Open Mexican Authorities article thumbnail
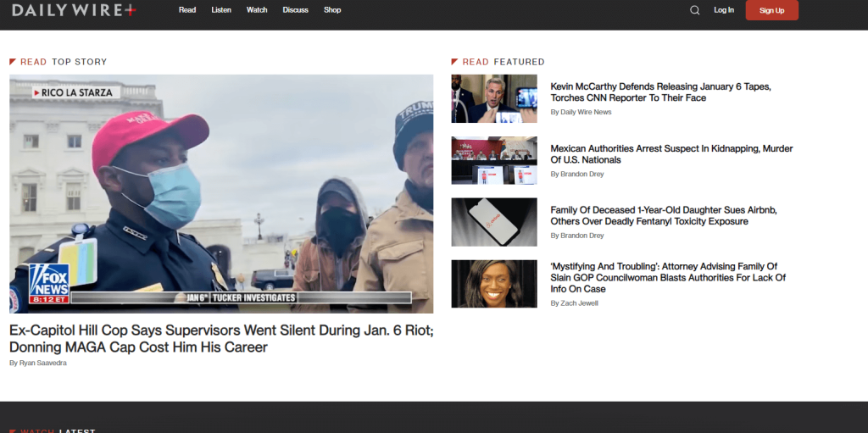Viewport: 868px width, 433px height. click(494, 161)
